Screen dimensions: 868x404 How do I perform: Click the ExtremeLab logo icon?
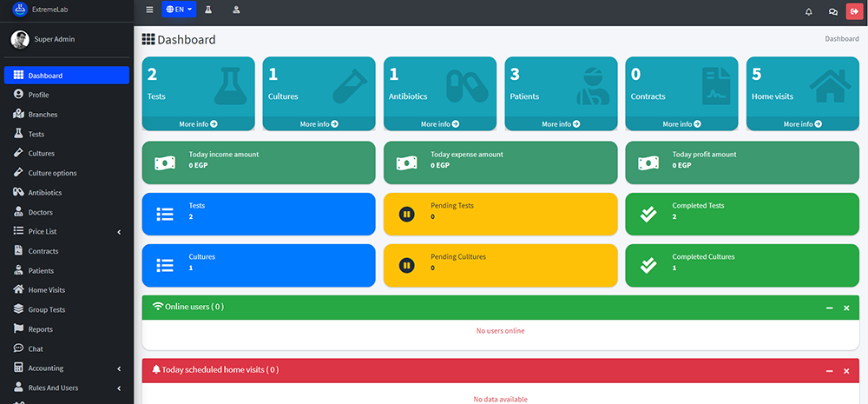point(19,10)
